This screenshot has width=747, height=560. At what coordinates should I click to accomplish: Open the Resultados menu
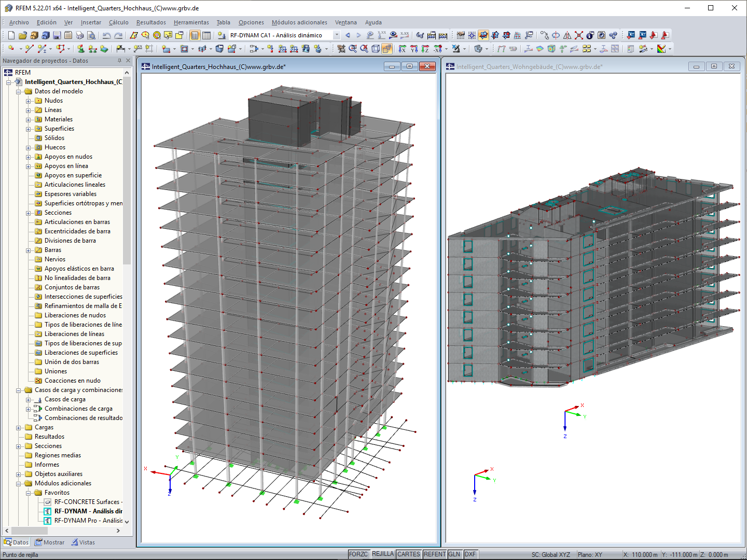coord(151,22)
